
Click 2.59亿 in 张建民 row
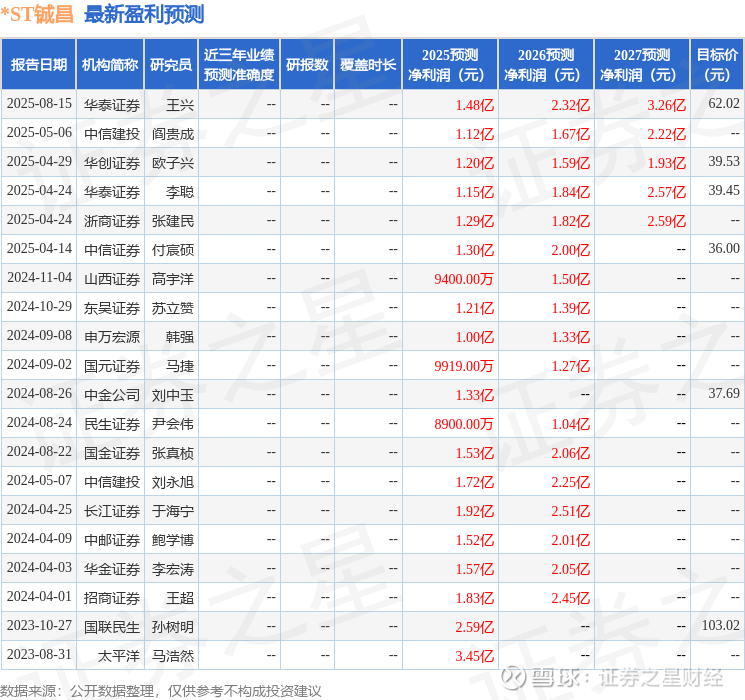666,221
